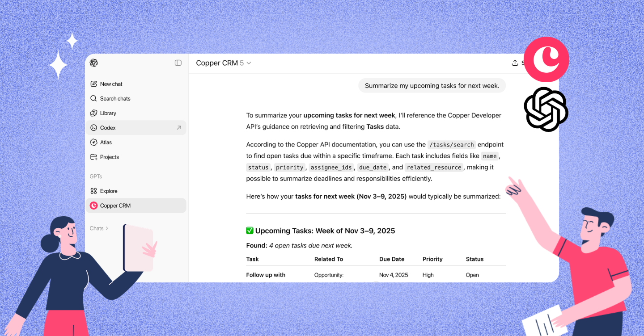The height and width of the screenshot is (336, 644).
Task: Click the ChatGPT logo in sidebar
Action: [93, 63]
